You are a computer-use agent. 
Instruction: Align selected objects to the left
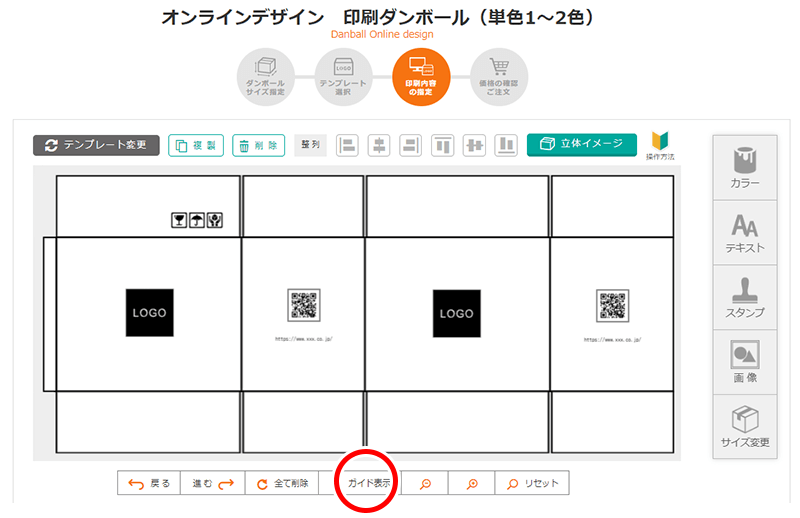[x=347, y=145]
